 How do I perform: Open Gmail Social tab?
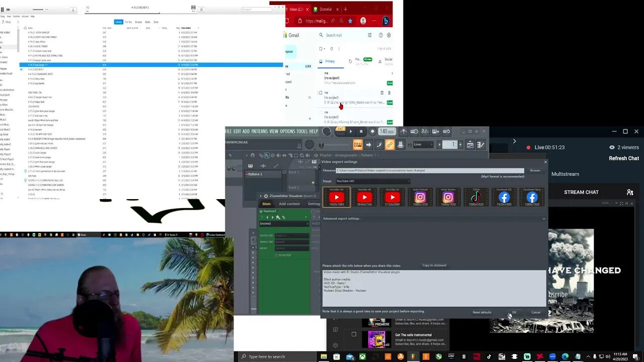[386, 60]
